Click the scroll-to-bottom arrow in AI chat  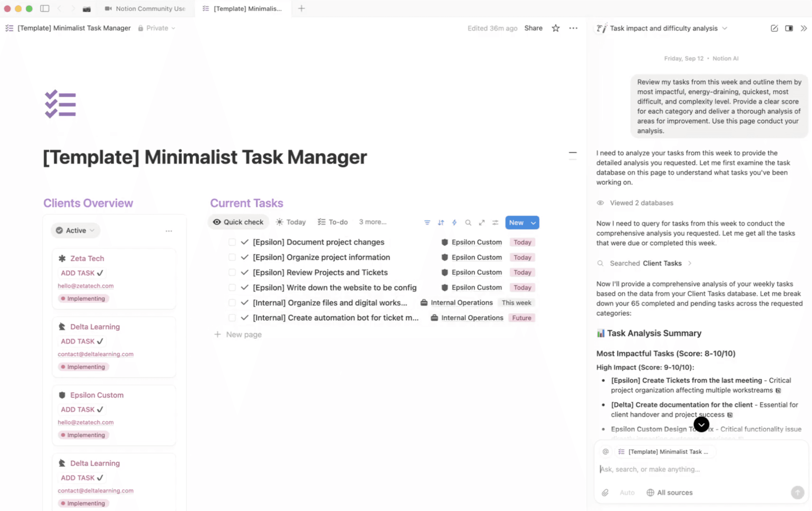tap(701, 424)
